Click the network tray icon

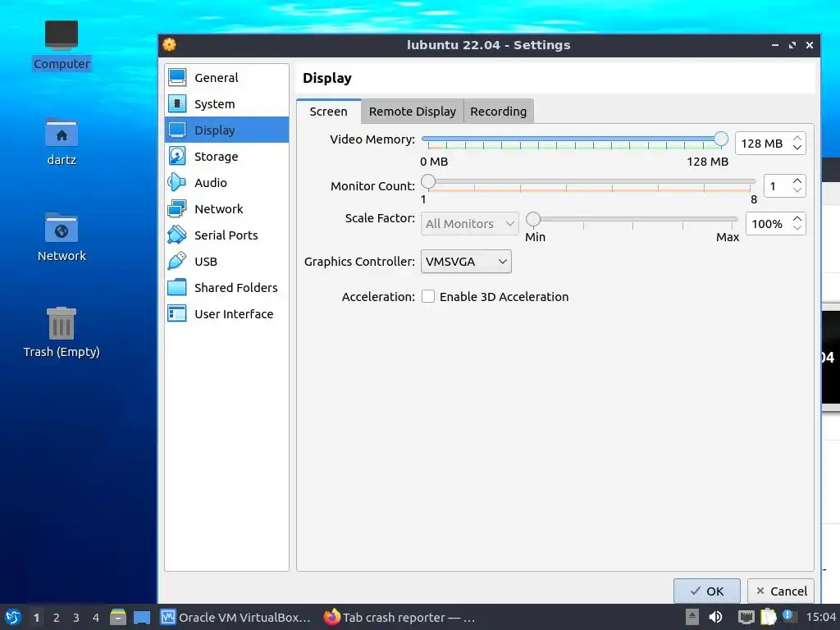[746, 617]
